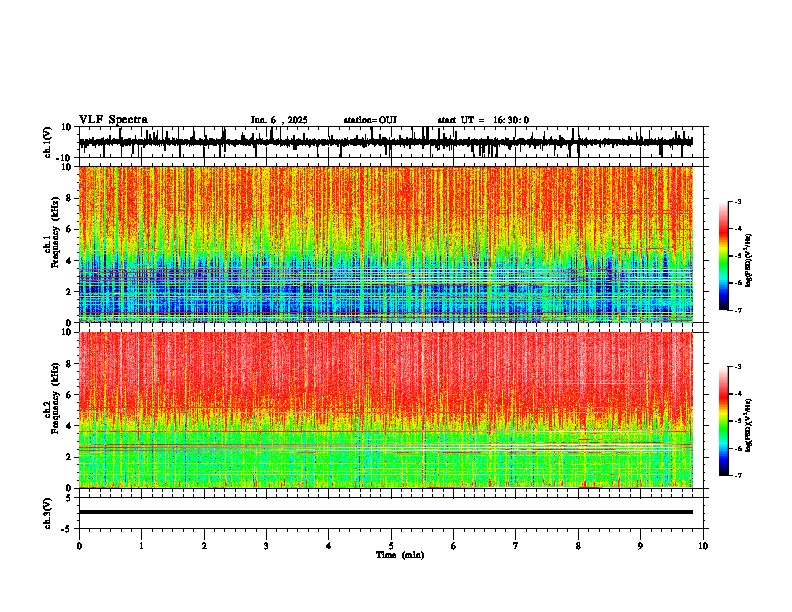Click the "Time (min)" x-axis label

[400, 555]
